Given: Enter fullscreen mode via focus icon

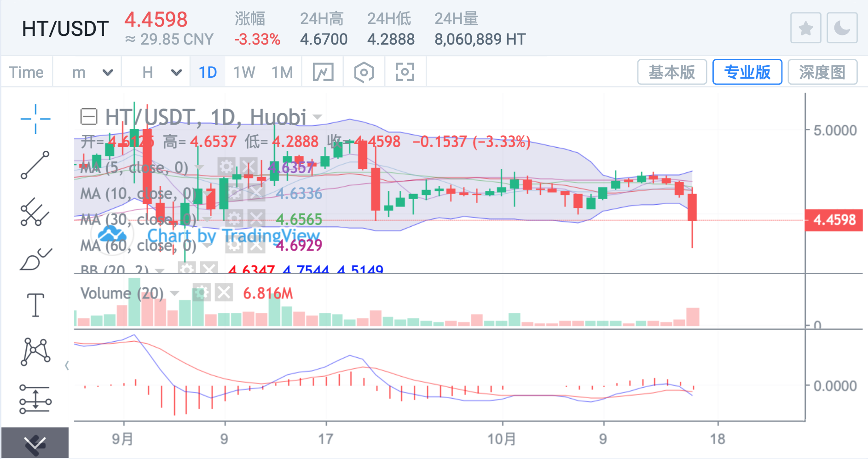Looking at the screenshot, I should (x=405, y=72).
